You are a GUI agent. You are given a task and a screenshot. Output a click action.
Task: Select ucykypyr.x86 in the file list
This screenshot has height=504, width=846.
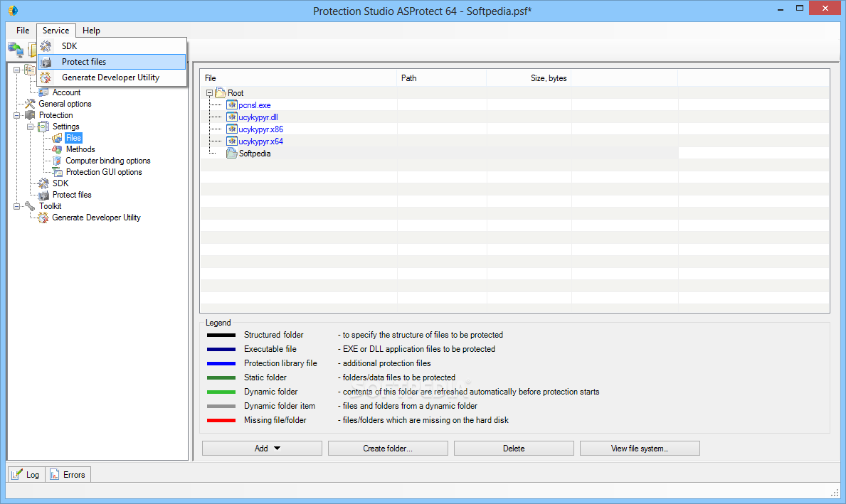260,129
